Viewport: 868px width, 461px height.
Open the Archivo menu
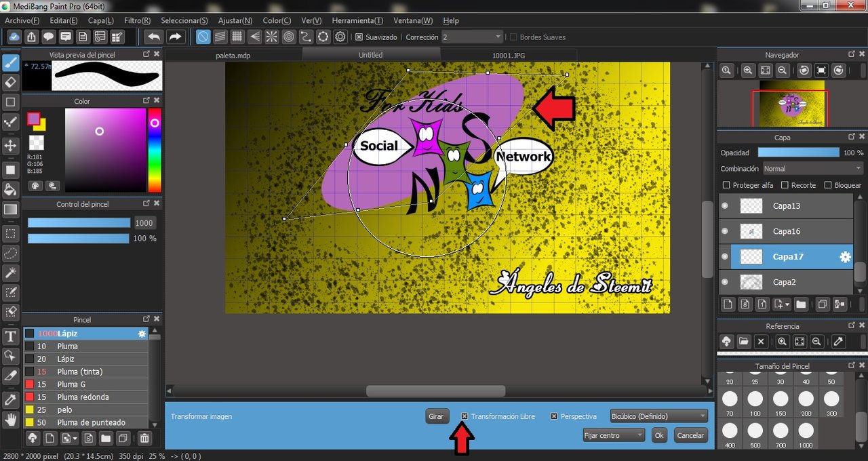[22, 21]
